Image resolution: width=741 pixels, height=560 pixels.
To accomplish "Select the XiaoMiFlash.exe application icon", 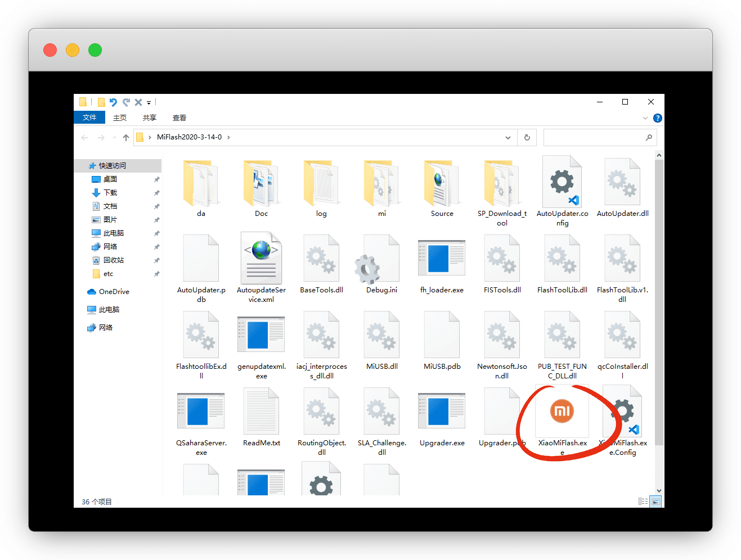I will click(562, 412).
